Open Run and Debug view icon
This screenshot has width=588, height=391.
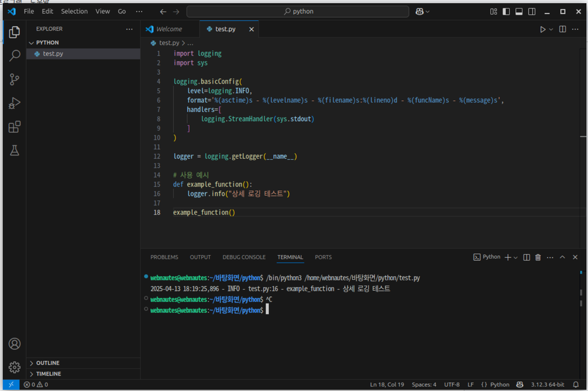14,103
